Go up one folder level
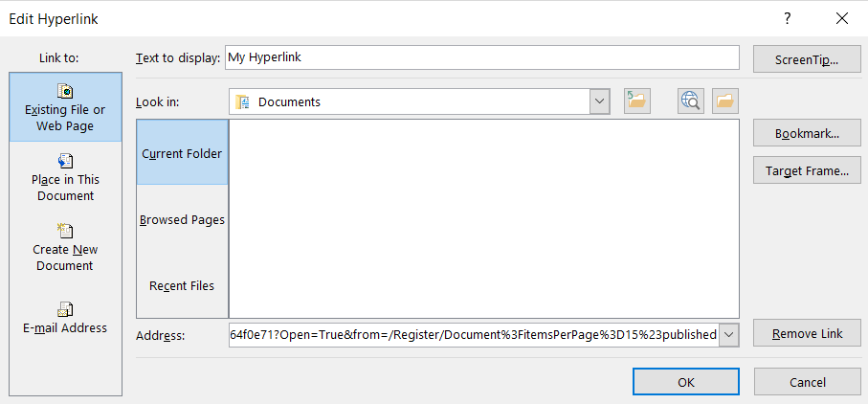868x404 pixels. (636, 101)
